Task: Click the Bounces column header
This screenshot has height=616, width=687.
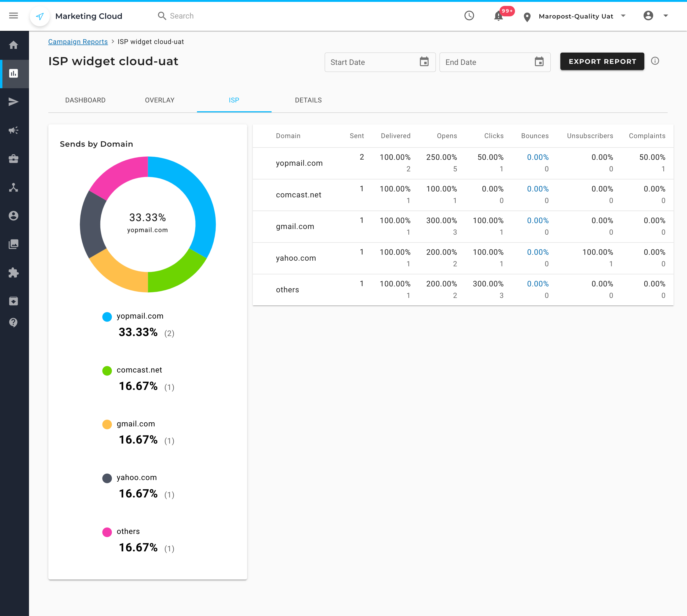Action: (x=535, y=136)
